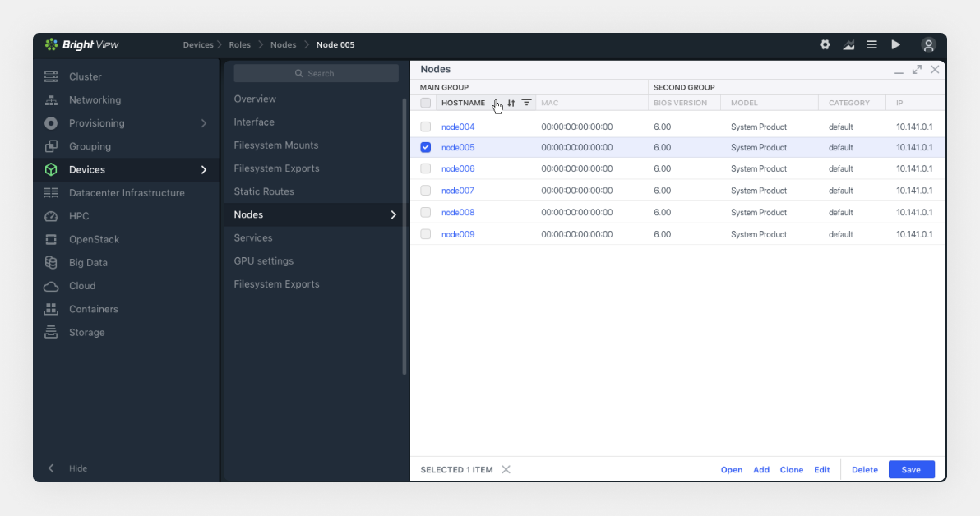Open the Hostname column filter icon
Screen dimensions: 980x516
527,103
